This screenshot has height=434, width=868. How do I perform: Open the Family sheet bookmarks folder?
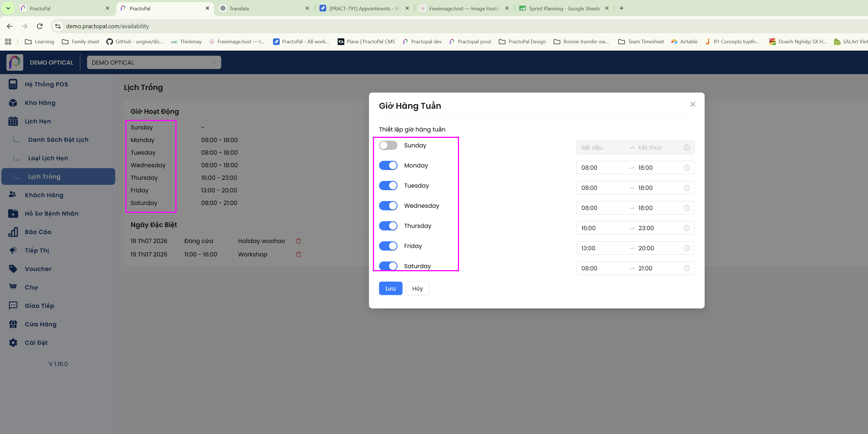[81, 42]
